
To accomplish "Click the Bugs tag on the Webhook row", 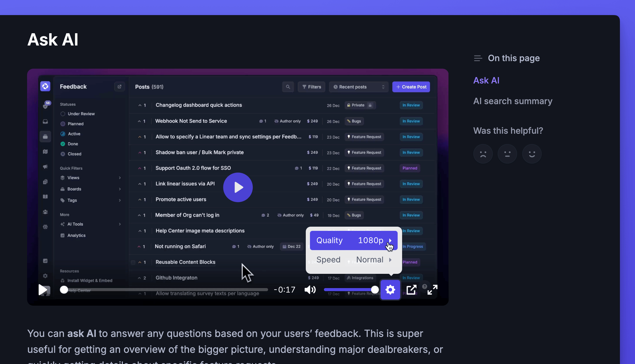I will click(x=354, y=121).
